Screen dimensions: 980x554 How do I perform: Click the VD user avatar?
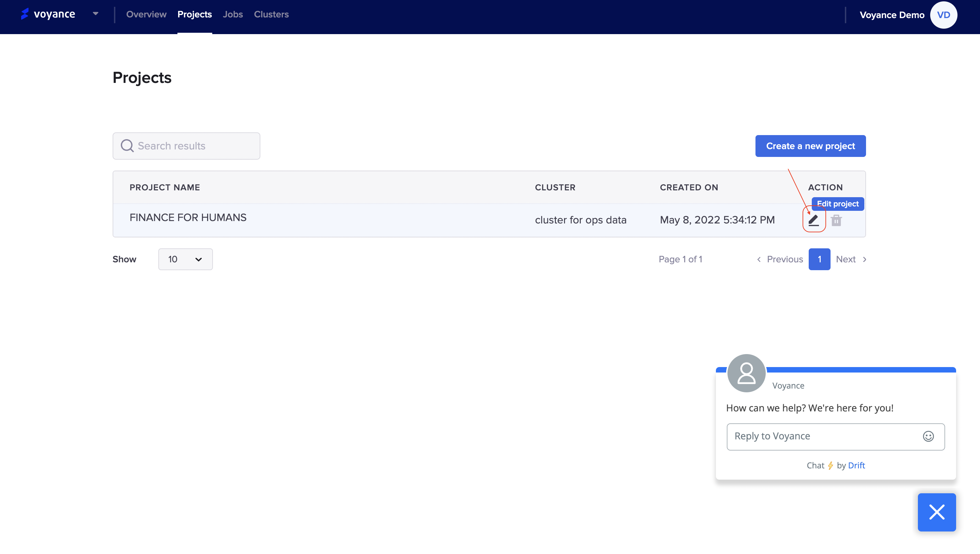[x=943, y=15]
